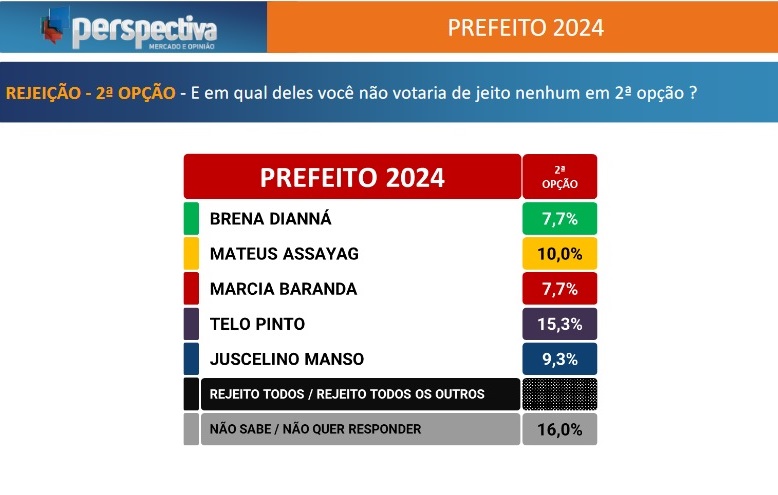This screenshot has height=495, width=778.
Task: Select the blue swatch beside Juscelino Manso
Action: point(191,359)
